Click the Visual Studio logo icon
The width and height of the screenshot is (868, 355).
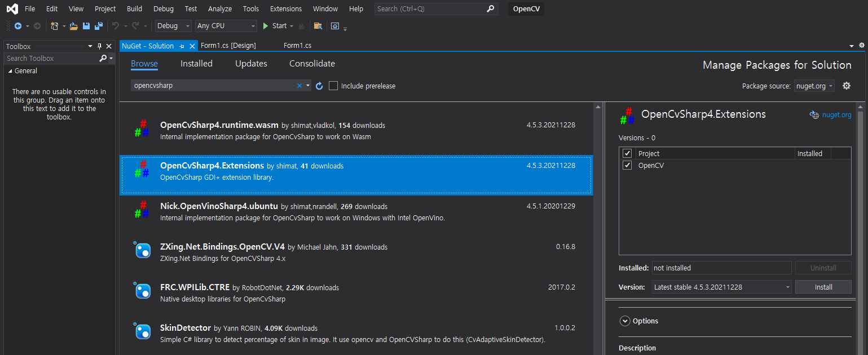pyautogui.click(x=11, y=8)
